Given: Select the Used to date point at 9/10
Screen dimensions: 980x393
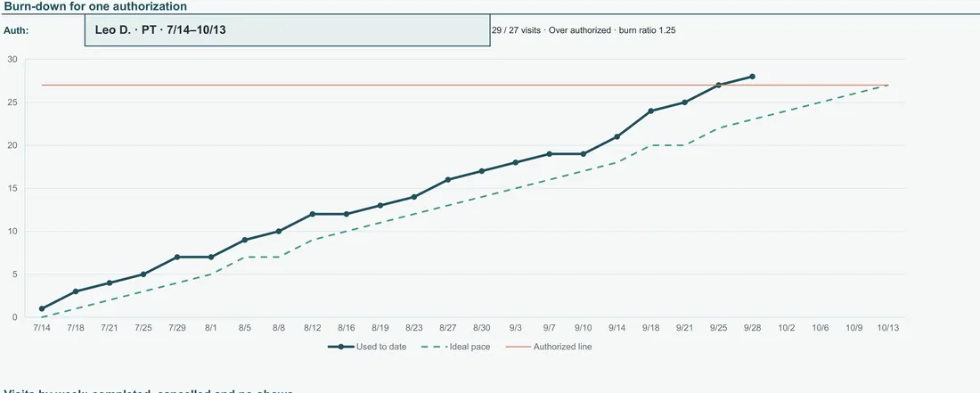Looking at the screenshot, I should [x=584, y=153].
